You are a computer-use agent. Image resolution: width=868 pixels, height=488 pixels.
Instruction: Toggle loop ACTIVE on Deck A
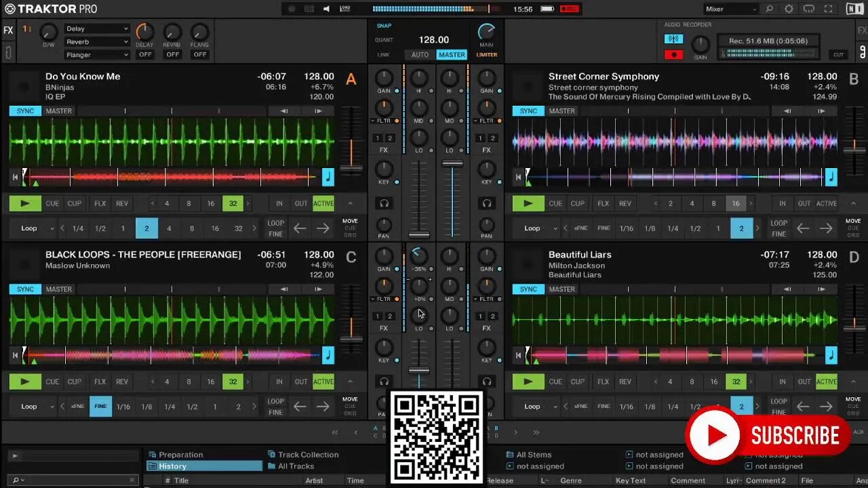323,203
